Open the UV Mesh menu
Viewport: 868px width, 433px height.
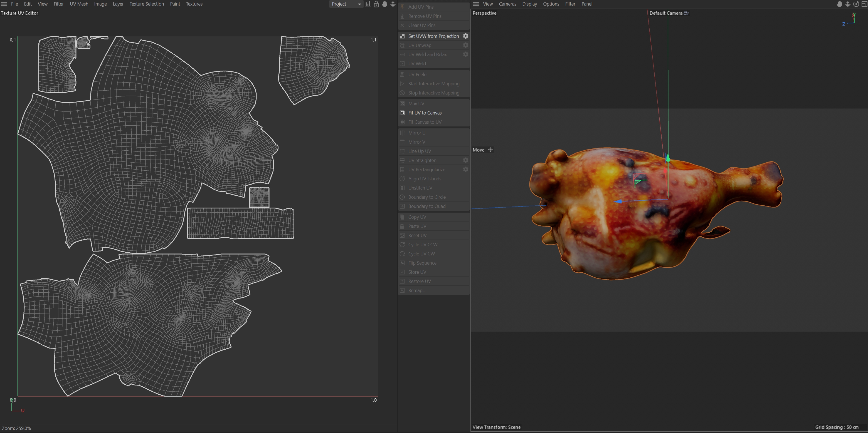click(79, 4)
